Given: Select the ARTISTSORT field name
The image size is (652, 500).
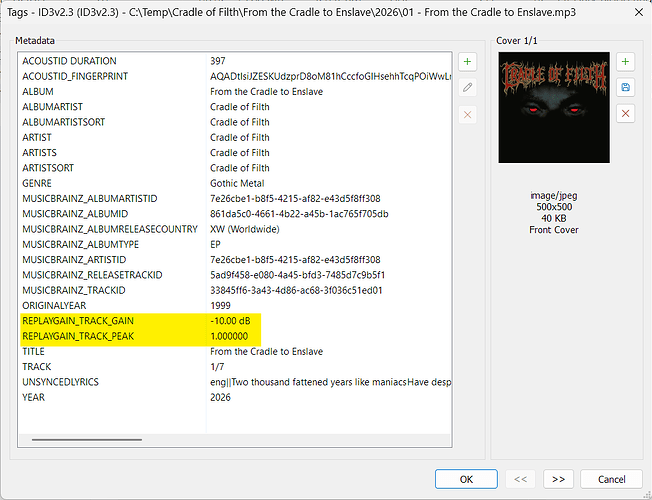Looking at the screenshot, I should 48,168.
